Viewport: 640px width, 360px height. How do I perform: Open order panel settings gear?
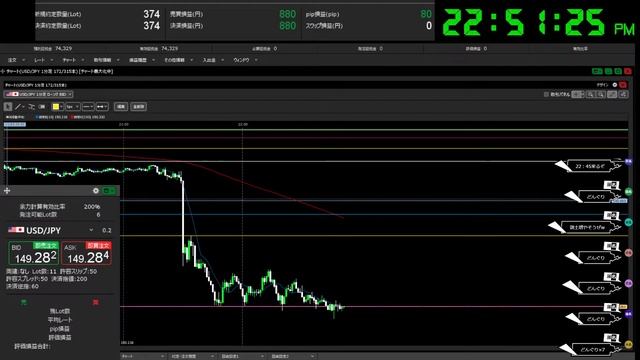pos(96,191)
